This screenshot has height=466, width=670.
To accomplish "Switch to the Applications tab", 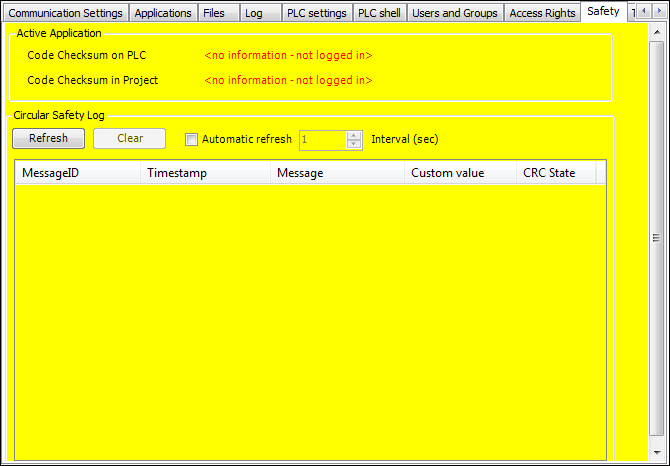I will (x=163, y=13).
